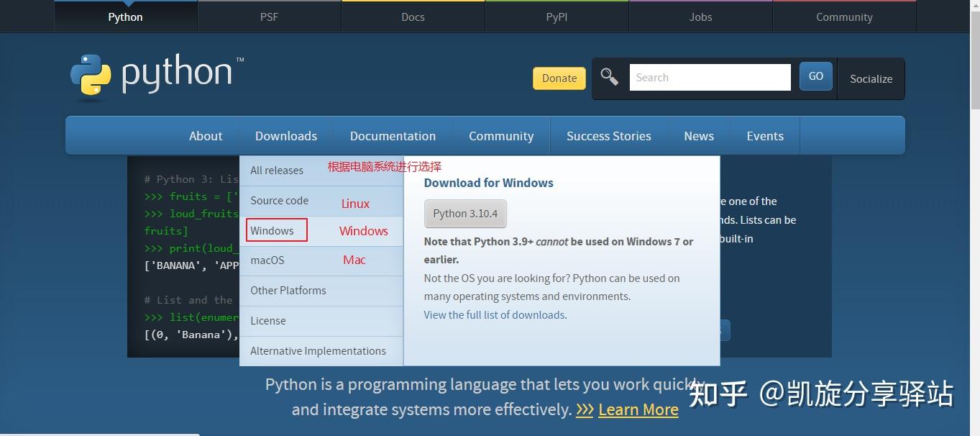Screen dimensions: 980x436
Task: Click the search magnifier icon
Action: (x=609, y=77)
